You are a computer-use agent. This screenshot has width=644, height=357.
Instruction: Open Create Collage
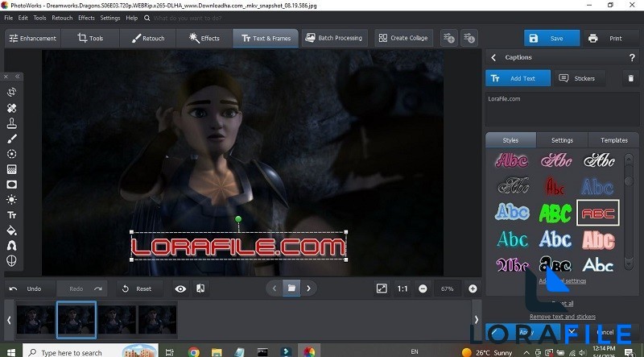(403, 38)
